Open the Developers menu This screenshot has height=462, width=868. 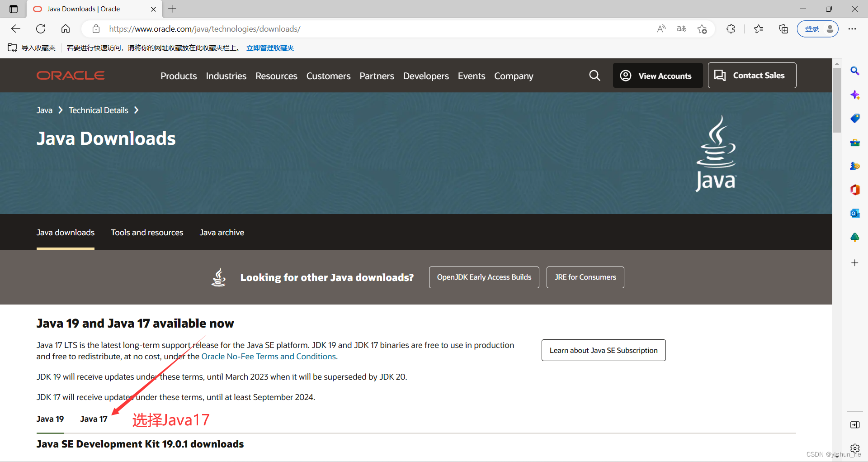[426, 76]
